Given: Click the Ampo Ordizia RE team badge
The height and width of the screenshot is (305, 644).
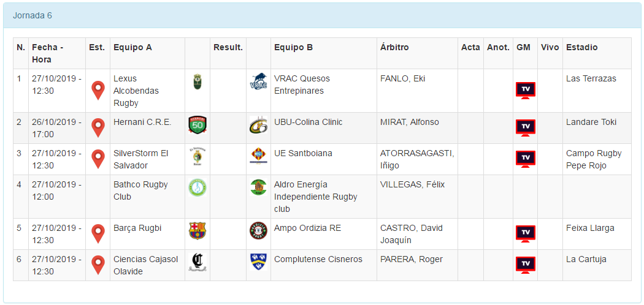Looking at the screenshot, I should [x=258, y=231].
